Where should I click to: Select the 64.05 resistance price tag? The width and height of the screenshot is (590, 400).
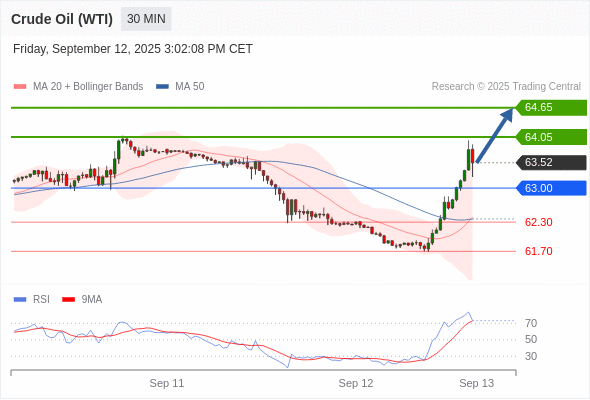[551, 137]
